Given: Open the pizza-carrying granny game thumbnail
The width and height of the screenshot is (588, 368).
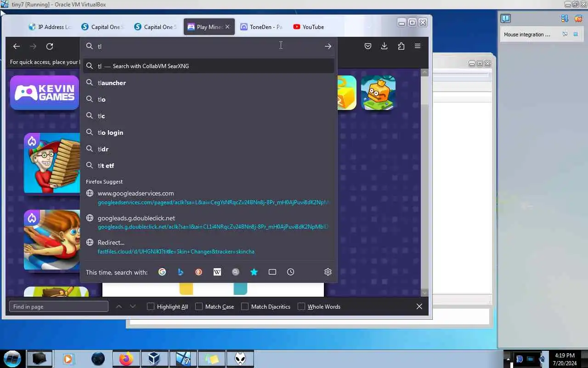Looking at the screenshot, I should (x=52, y=163).
